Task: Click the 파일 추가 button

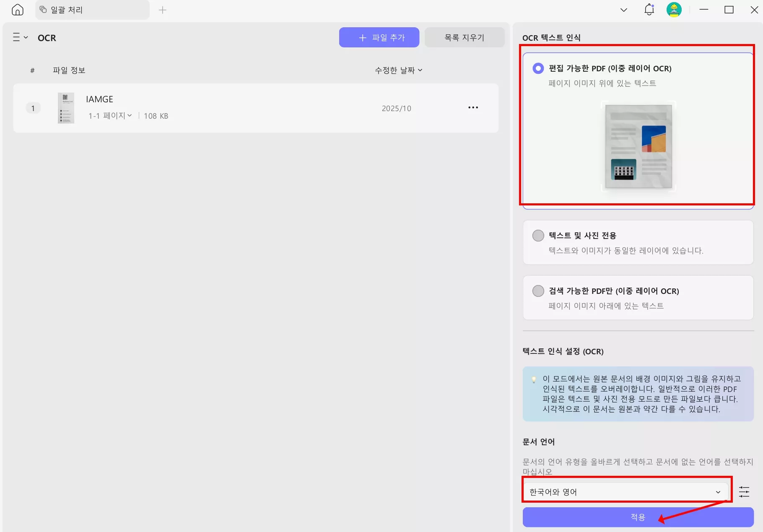Action: click(x=379, y=37)
